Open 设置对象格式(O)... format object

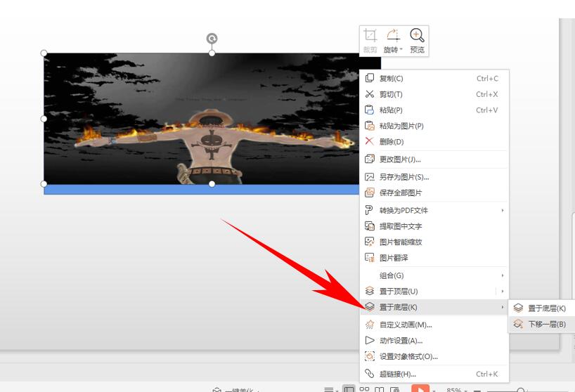point(434,356)
